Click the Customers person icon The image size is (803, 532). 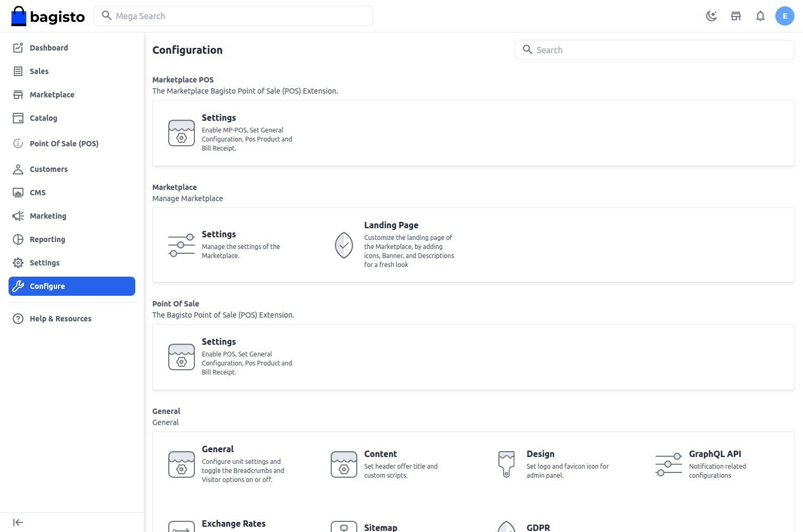click(18, 169)
